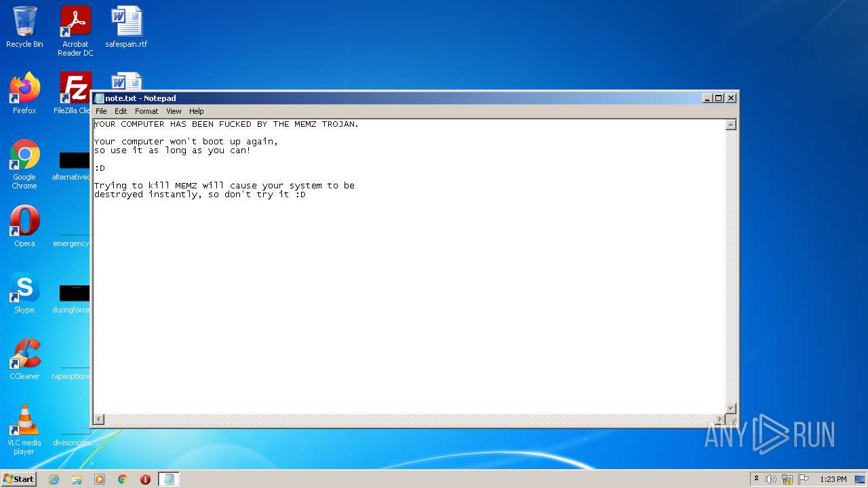Image resolution: width=868 pixels, height=488 pixels.
Task: Open the Edit menu in Notepad
Action: [x=121, y=111]
